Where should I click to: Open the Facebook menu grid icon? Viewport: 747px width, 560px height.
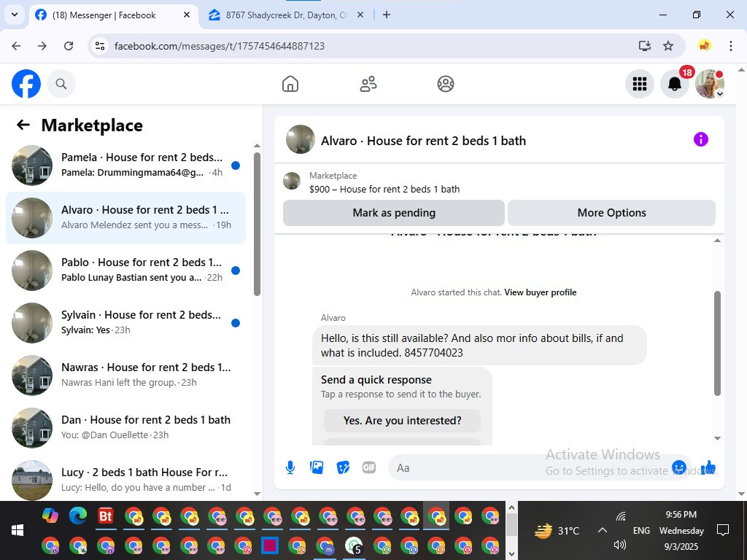[639, 84]
